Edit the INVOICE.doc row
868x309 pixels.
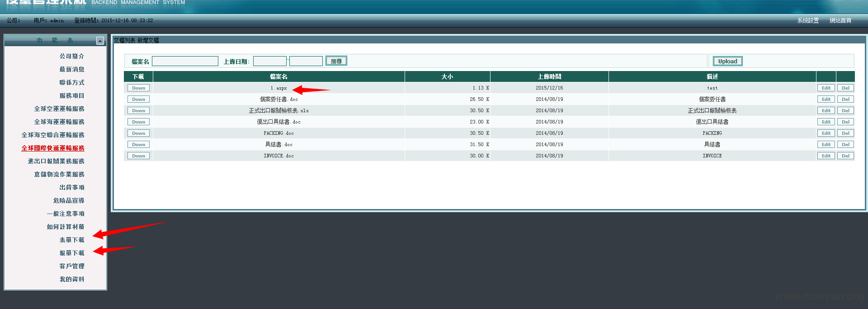826,156
